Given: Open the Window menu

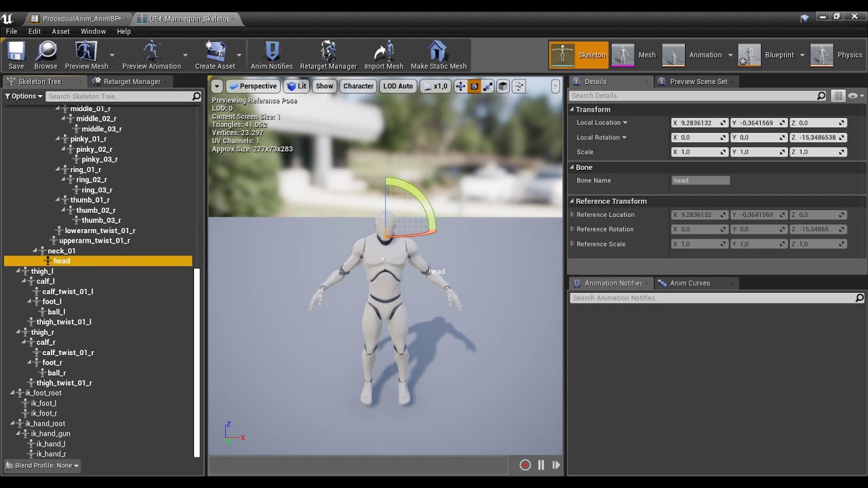Looking at the screenshot, I should pos(93,31).
